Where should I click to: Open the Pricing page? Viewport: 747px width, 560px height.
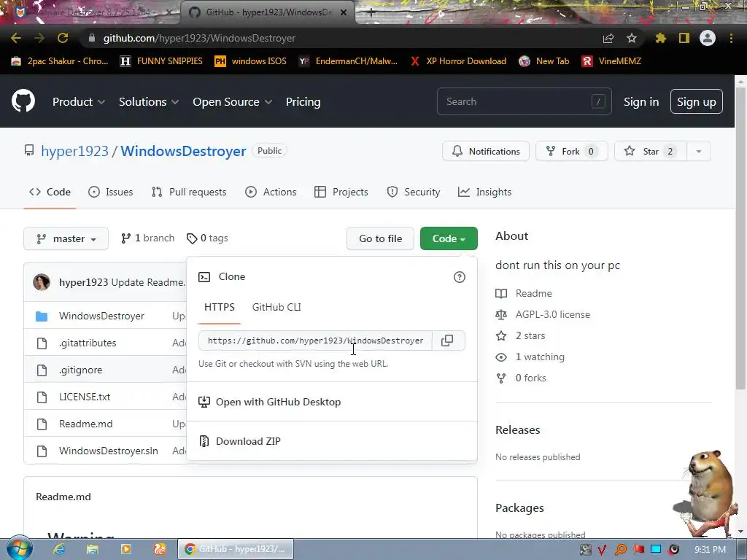click(303, 102)
